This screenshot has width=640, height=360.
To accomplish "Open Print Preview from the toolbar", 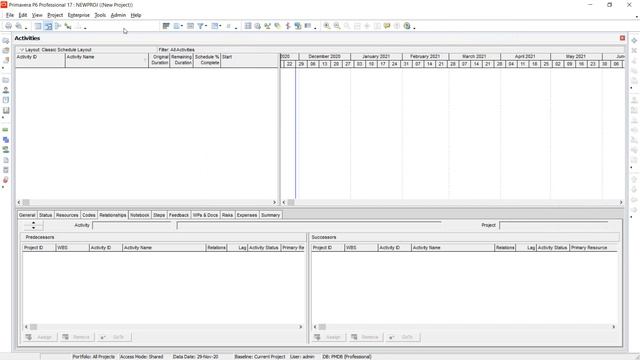I will pos(19,26).
